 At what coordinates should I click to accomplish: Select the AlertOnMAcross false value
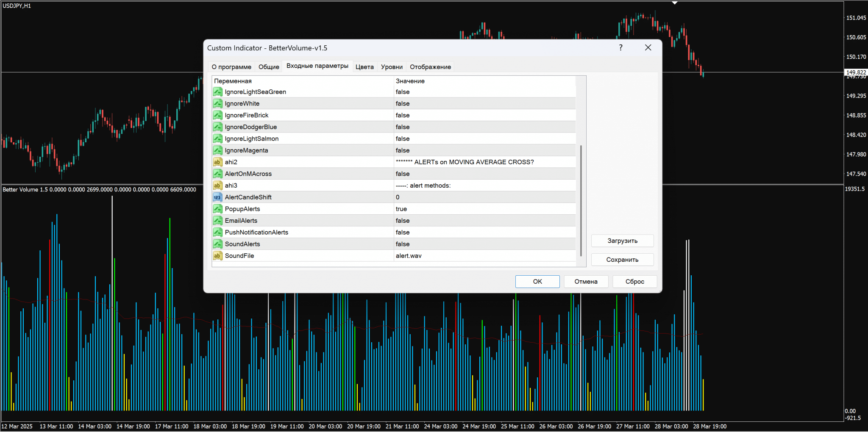pos(403,174)
